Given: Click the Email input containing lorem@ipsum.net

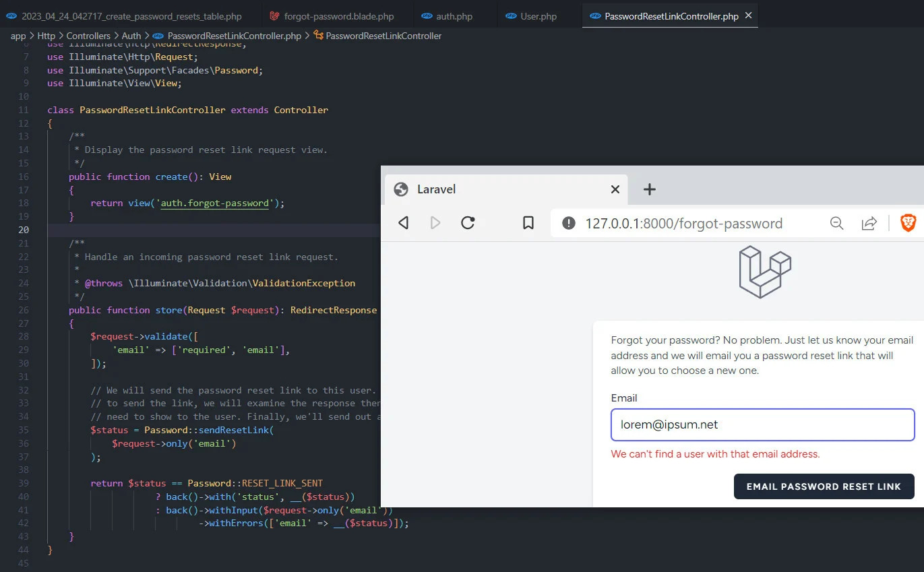Looking at the screenshot, I should pos(762,424).
